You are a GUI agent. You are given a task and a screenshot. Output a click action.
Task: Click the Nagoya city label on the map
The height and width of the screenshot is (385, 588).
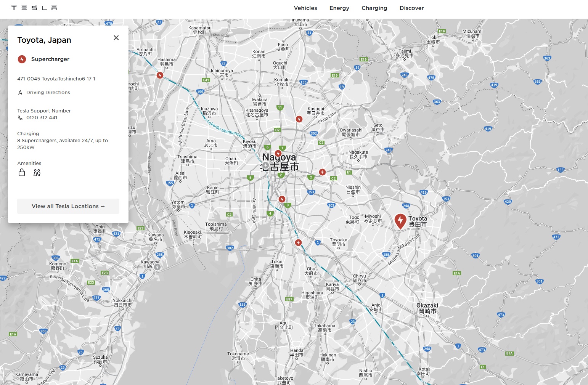[x=280, y=162]
